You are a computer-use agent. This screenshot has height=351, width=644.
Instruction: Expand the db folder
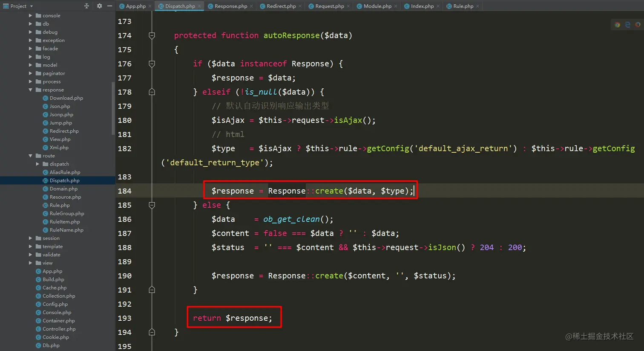(31, 24)
